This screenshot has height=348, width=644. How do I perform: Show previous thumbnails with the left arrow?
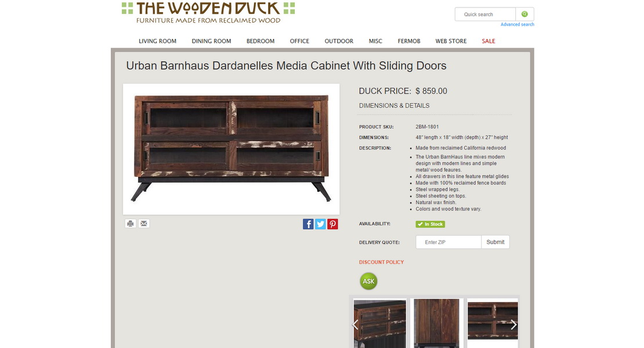[x=355, y=325]
